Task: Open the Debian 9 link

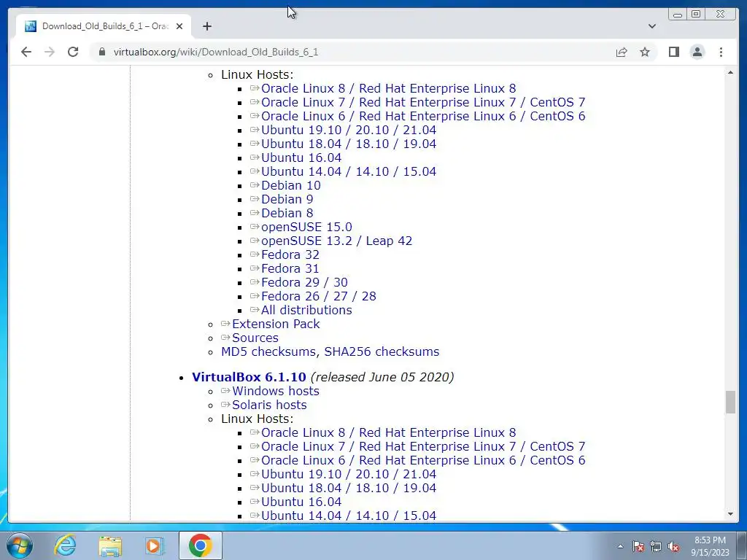Action: pyautogui.click(x=287, y=199)
